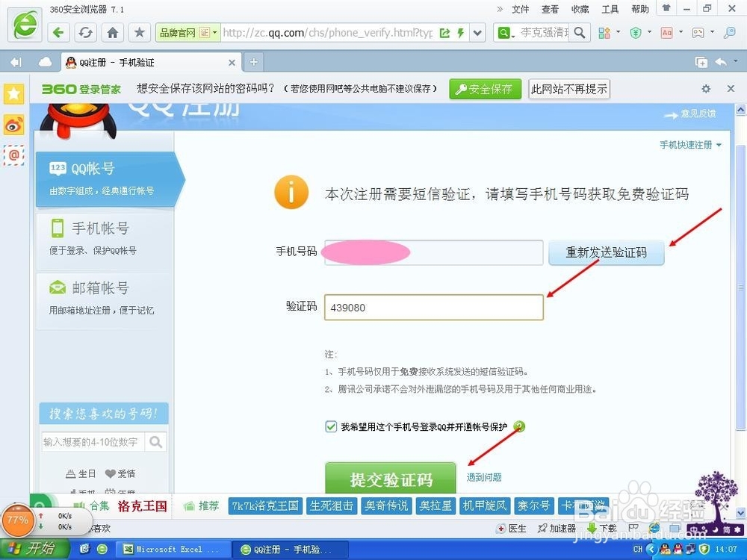Click the favorites star in the navigation bar

pyautogui.click(x=139, y=32)
